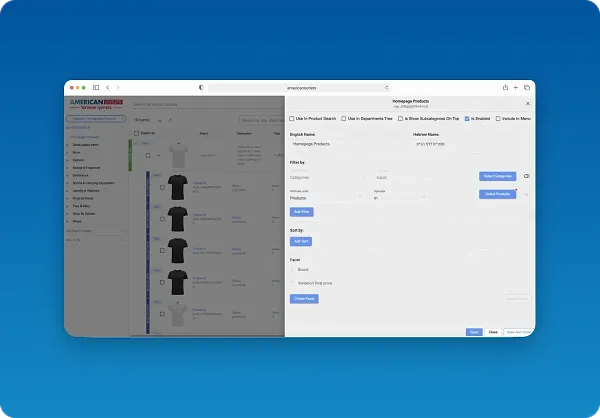Image resolution: width=600 pixels, height=418 pixels.
Task: Close the Homepage Products panel with X
Action: point(528,104)
